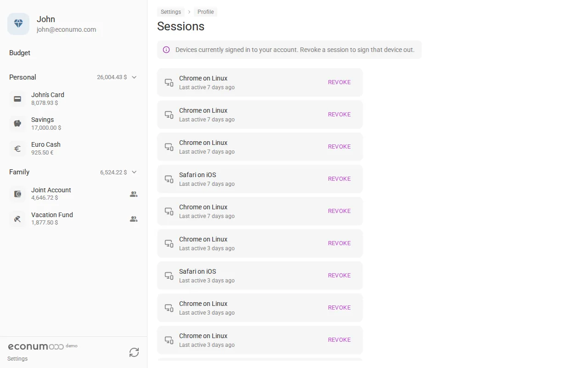
Task: Select the Savings piggy bank icon
Action: [x=17, y=124]
